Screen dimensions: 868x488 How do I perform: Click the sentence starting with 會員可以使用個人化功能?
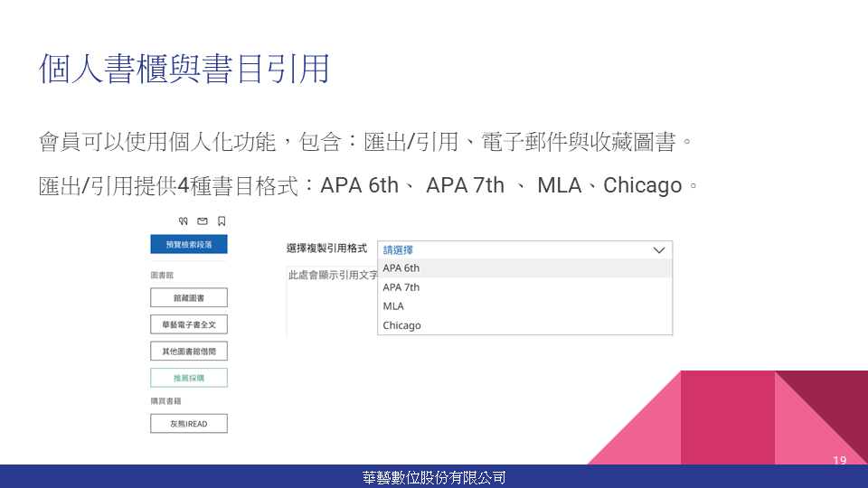365,142
